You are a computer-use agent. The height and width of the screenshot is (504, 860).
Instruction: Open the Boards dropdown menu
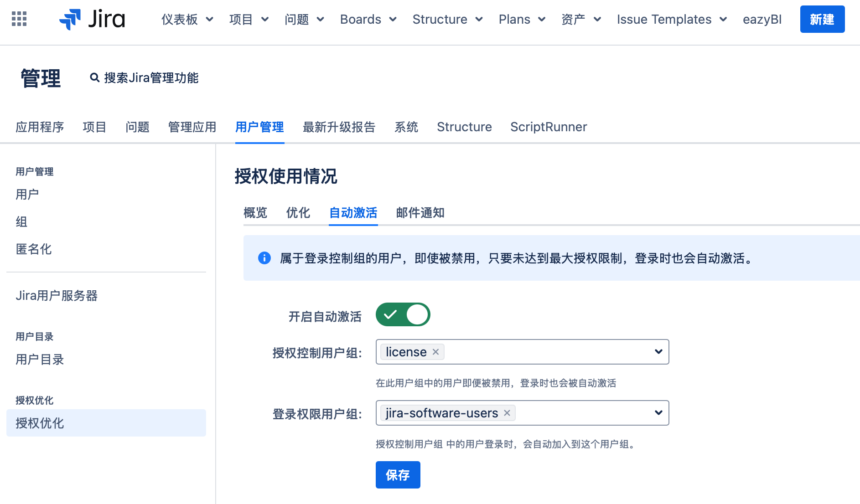(x=368, y=19)
